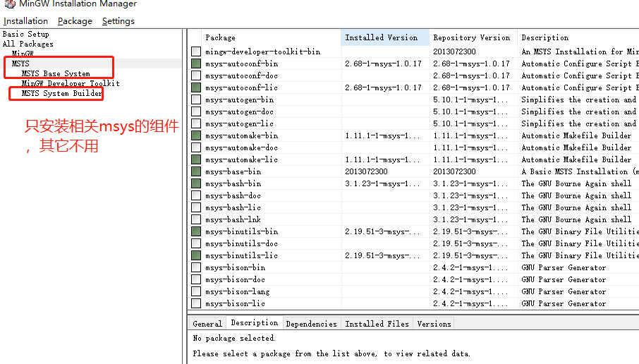Click the MinGW Installation Manager app icon

coord(10,4)
